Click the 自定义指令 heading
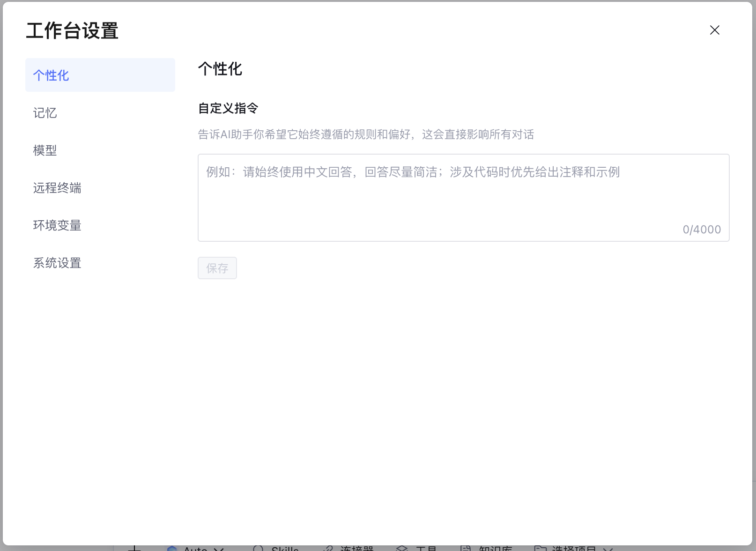This screenshot has height=551, width=756. pos(228,108)
